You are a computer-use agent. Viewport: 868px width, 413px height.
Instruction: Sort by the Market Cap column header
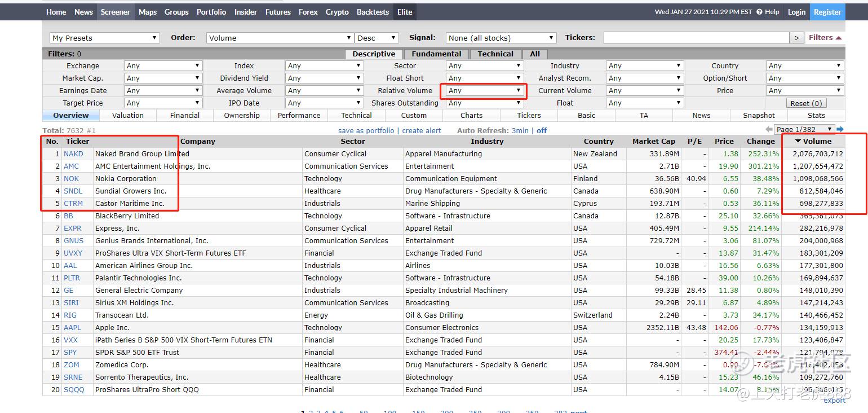[654, 142]
